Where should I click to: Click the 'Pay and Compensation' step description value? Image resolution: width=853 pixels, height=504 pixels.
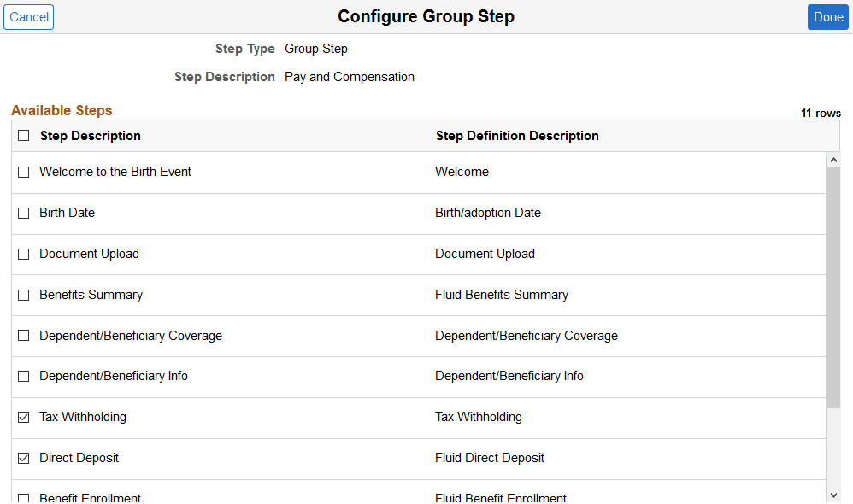pyautogui.click(x=350, y=77)
